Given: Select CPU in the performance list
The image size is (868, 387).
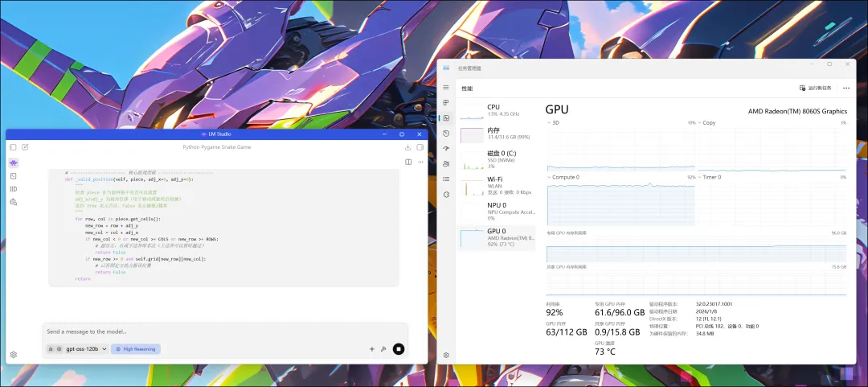Looking at the screenshot, I should point(497,110).
